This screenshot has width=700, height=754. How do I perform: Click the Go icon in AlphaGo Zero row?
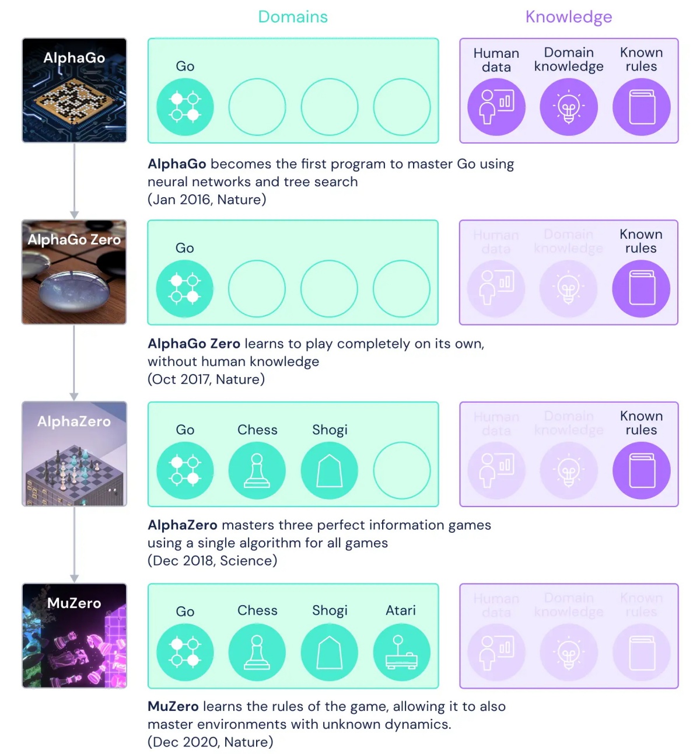pyautogui.click(x=185, y=288)
